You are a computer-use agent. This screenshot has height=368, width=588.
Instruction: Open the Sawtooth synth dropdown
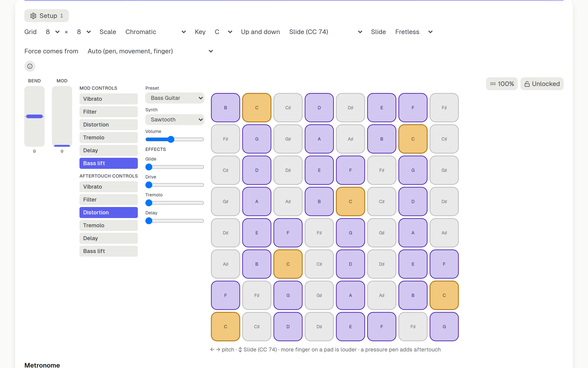[x=175, y=120]
